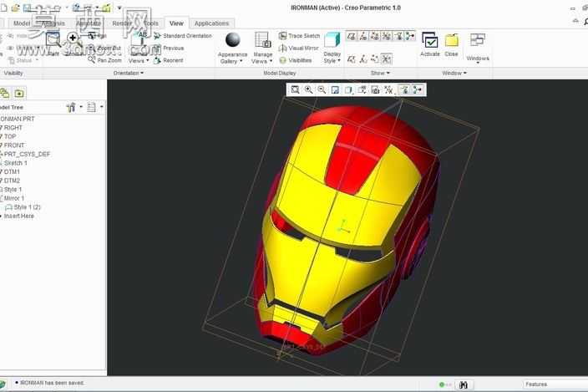The height and width of the screenshot is (392, 588).
Task: Toggle plane display in Show group top row
Action: tap(352, 36)
